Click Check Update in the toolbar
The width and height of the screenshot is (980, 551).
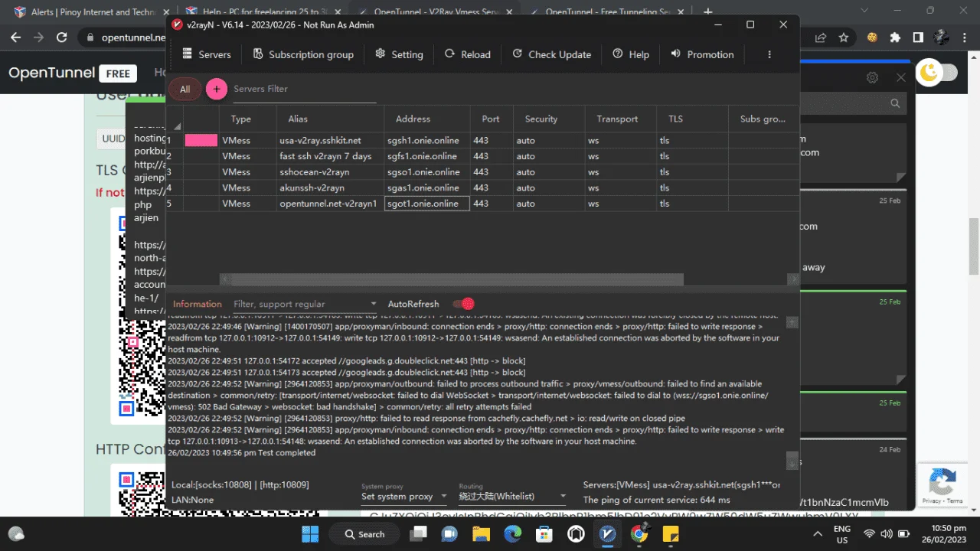tap(551, 54)
